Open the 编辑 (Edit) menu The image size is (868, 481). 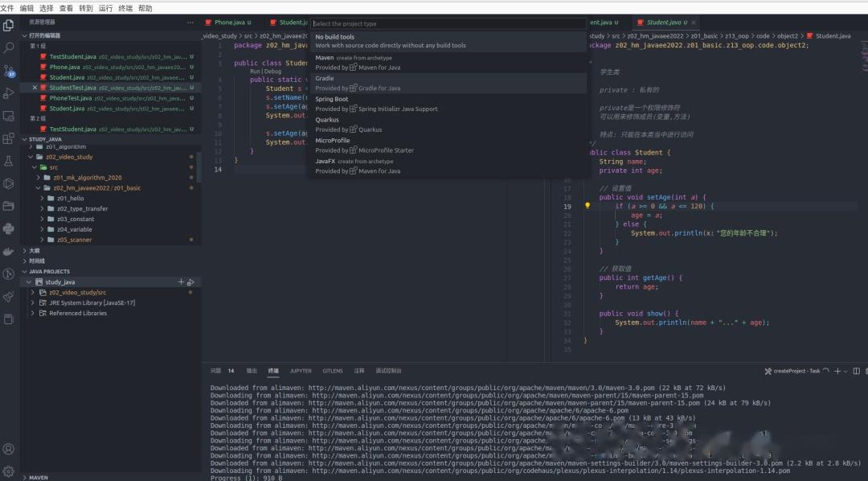(27, 8)
